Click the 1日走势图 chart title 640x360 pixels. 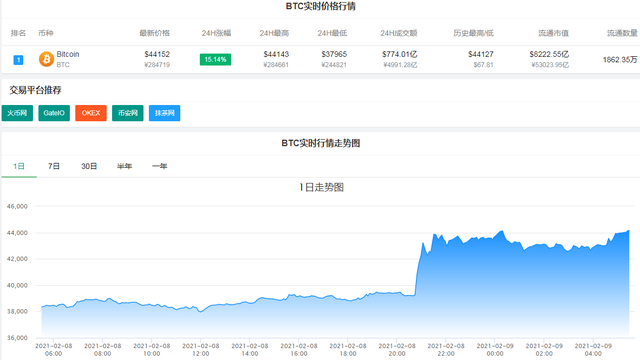click(x=321, y=187)
